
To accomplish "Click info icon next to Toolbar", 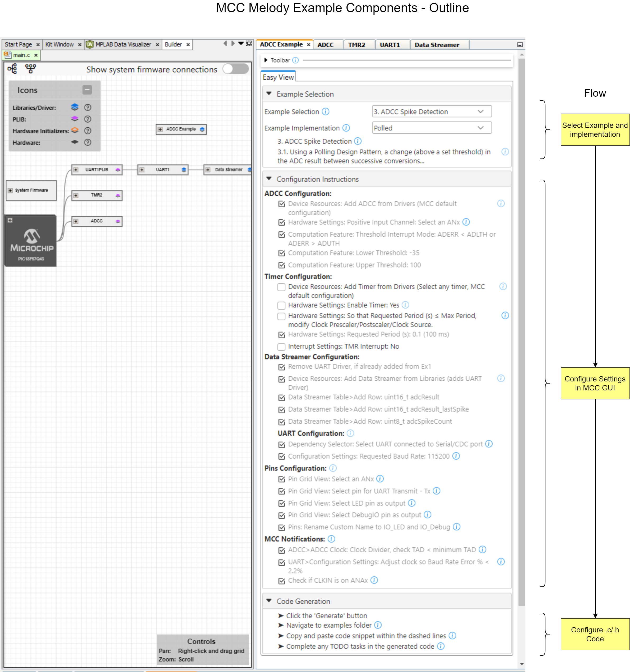I will 295,60.
